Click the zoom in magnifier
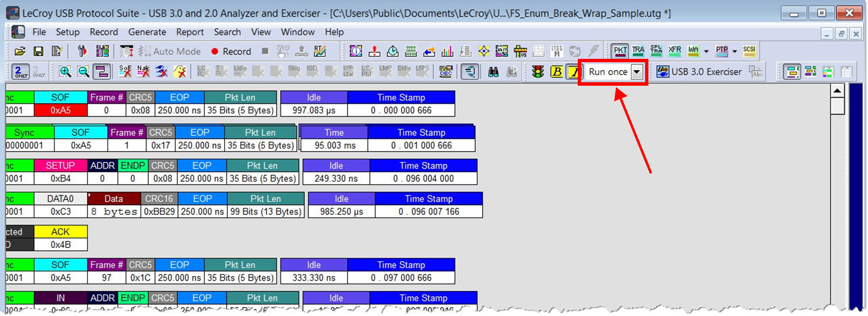Viewport: 868px width, 316px height. [65, 72]
